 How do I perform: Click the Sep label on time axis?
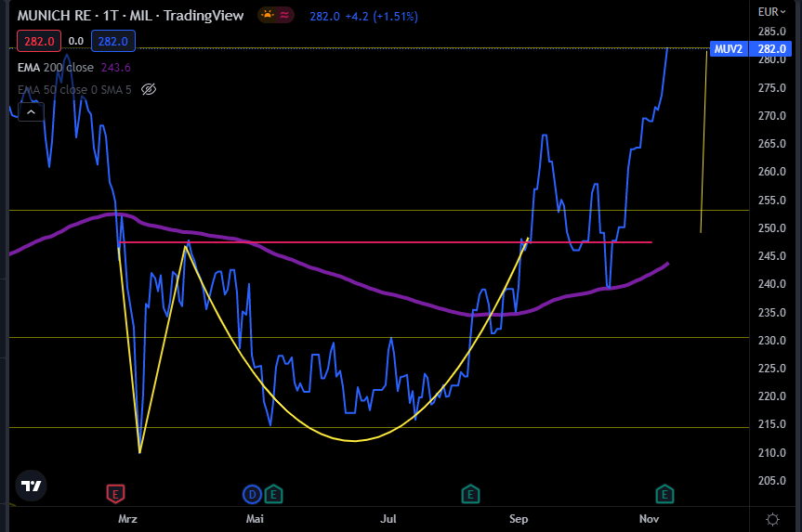tap(519, 519)
